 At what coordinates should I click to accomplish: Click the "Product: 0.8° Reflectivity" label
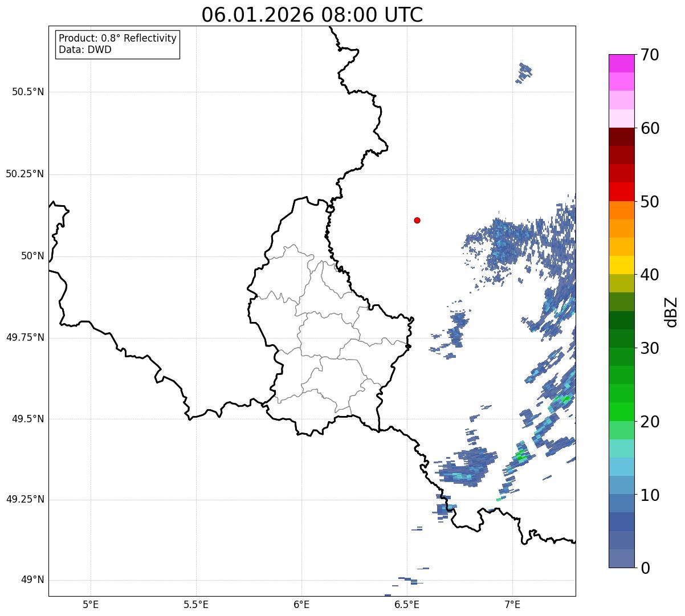tap(118, 38)
